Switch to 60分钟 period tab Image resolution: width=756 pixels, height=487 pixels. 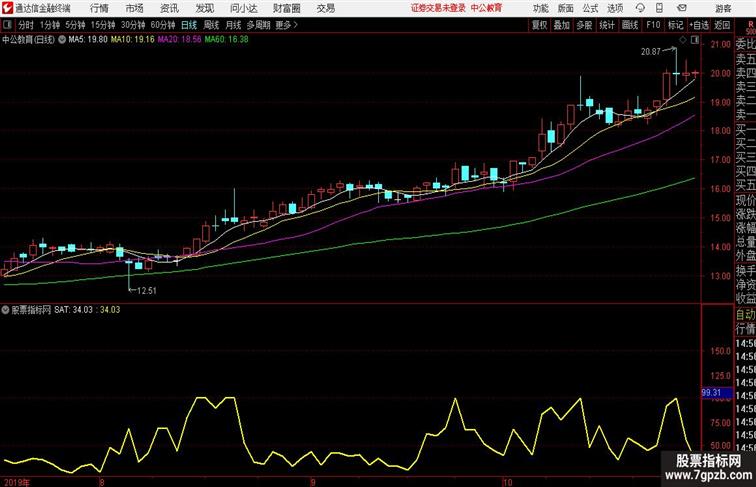coord(163,25)
